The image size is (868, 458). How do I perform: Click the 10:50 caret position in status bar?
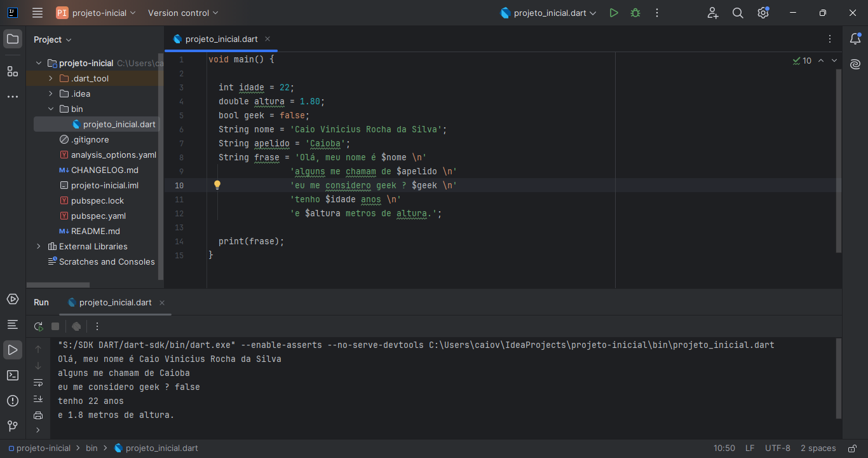[724, 448]
